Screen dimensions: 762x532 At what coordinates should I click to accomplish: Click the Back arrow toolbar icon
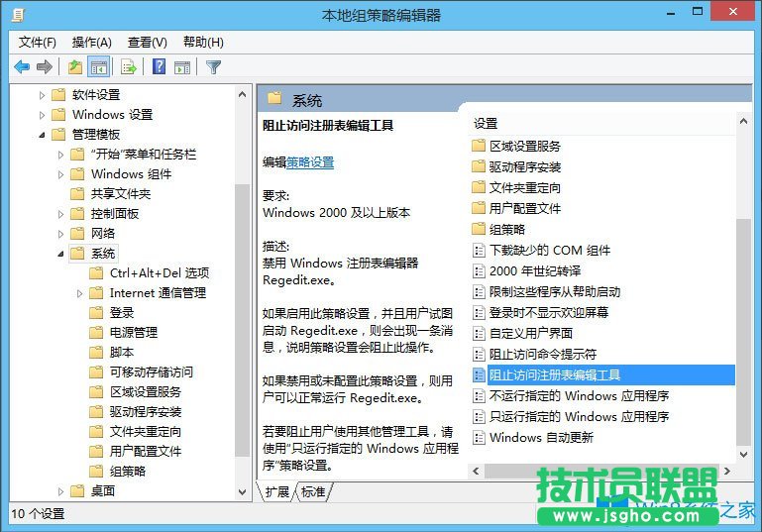[x=22, y=66]
